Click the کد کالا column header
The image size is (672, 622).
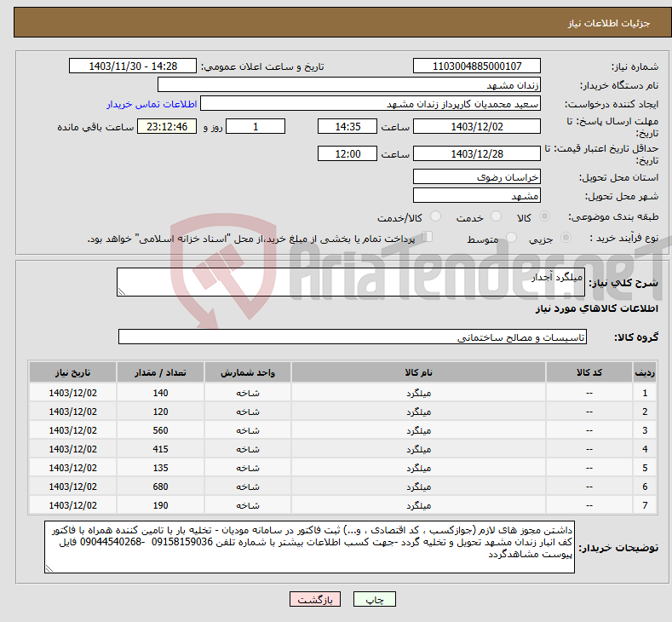coord(589,372)
